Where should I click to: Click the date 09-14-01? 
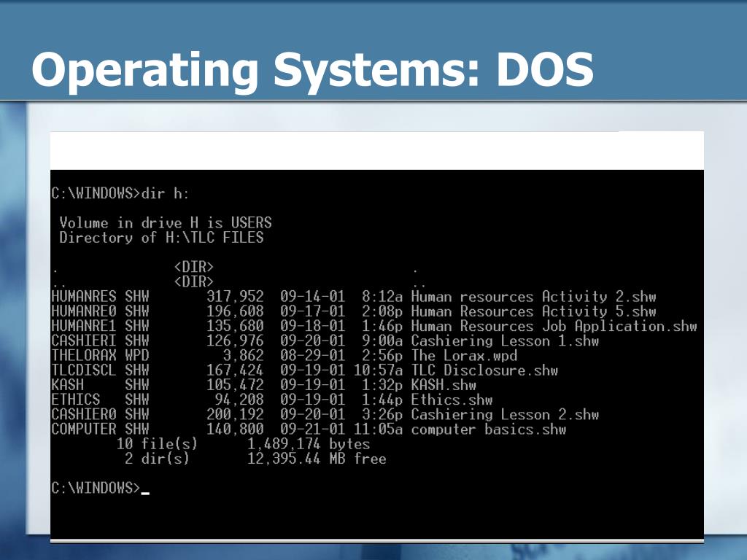[312, 296]
